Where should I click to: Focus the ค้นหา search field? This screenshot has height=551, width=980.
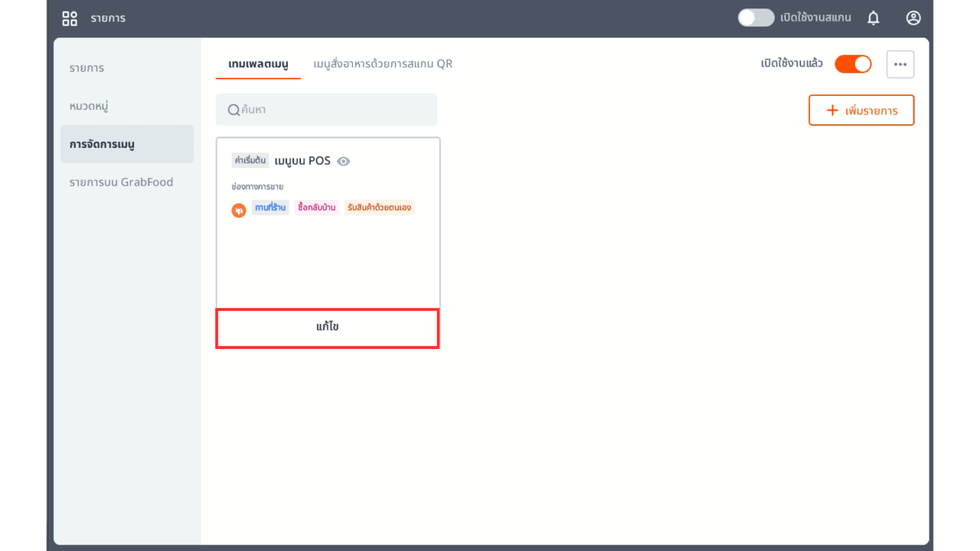point(337,110)
